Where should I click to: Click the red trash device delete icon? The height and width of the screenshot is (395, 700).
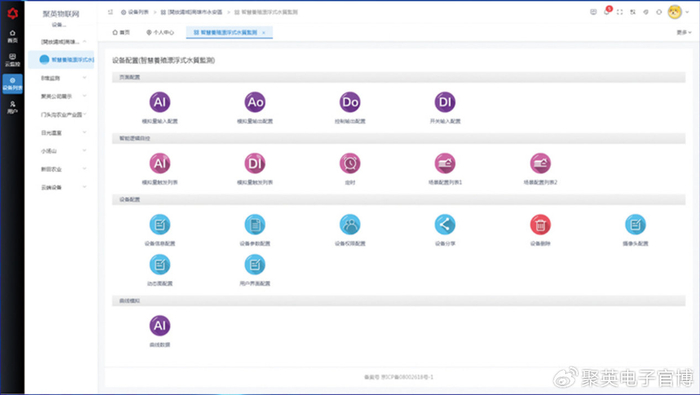pos(540,225)
